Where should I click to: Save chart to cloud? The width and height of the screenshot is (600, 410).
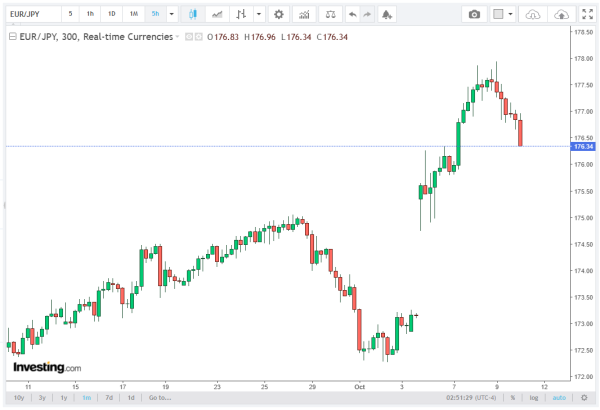coord(563,14)
